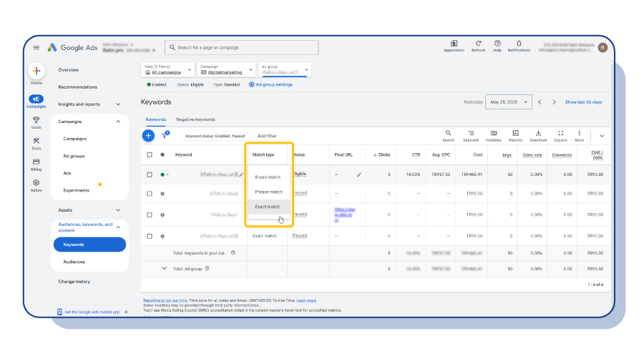Choose Exact match option
This screenshot has height=364, width=644.
coord(268,207)
